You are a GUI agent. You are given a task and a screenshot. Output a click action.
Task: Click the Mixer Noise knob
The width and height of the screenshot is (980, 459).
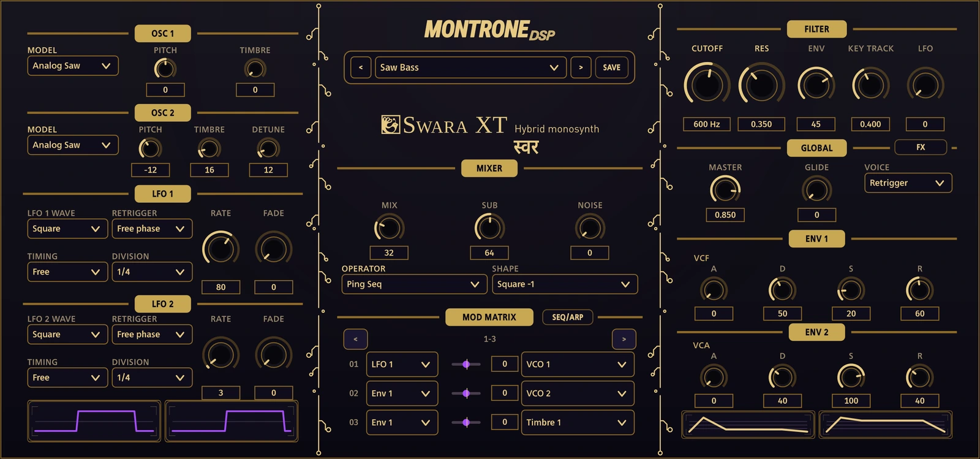coord(590,228)
